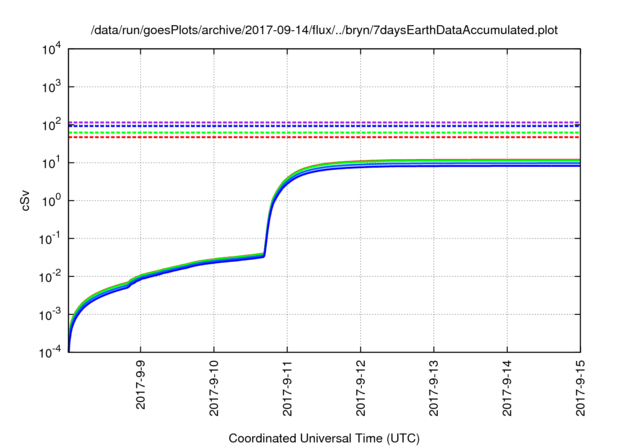Image resolution: width=640 pixels, height=448 pixels.
Task: Click the 2017-9-12 date tick label
Action: tap(360, 388)
